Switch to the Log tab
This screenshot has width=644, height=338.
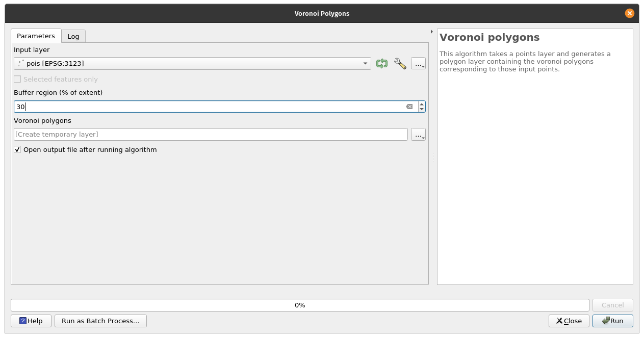point(73,36)
